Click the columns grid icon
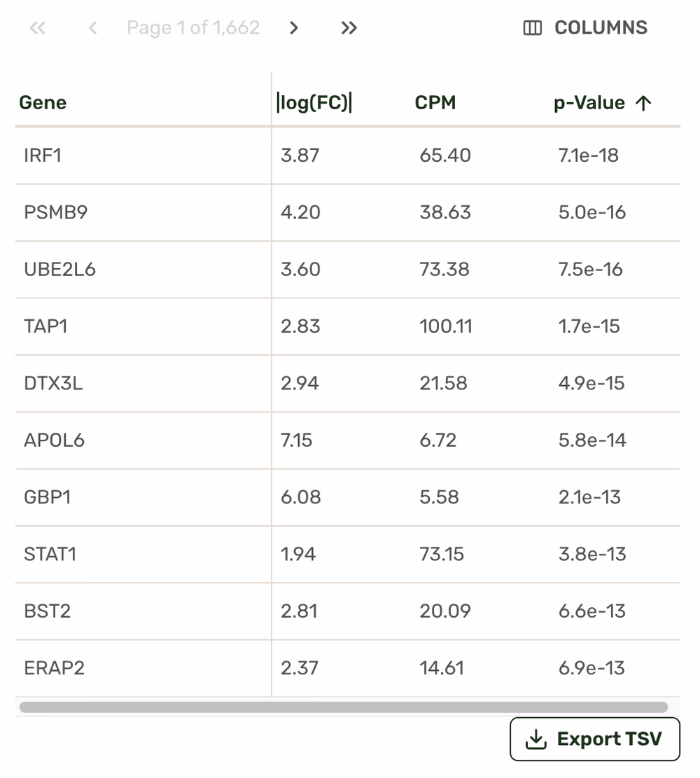700x778 pixels. click(533, 28)
